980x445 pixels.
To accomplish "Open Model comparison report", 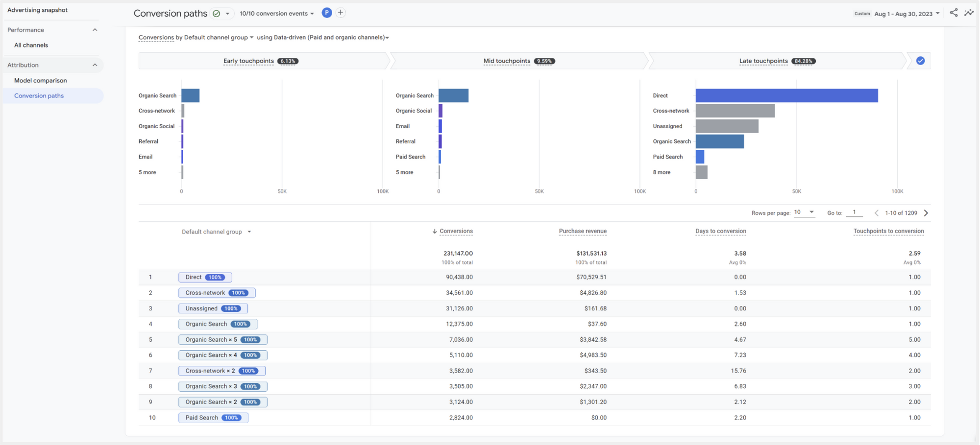I will (41, 80).
